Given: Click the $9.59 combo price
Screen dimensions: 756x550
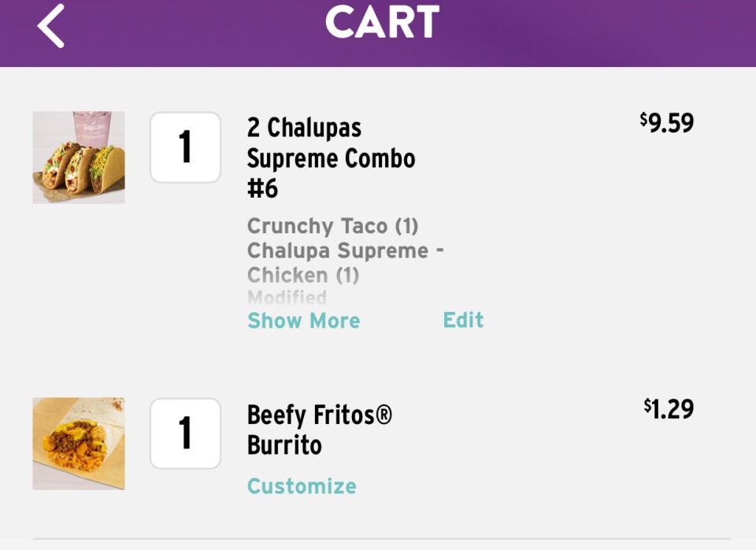Looking at the screenshot, I should (667, 123).
